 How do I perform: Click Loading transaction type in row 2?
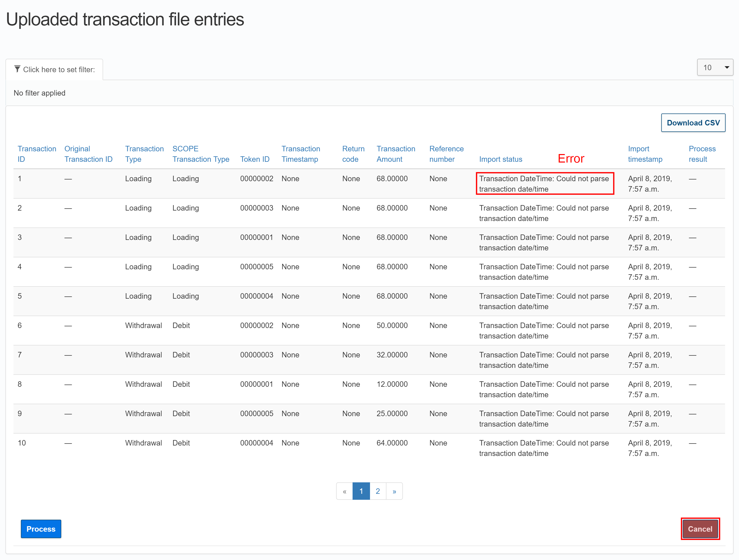[138, 208]
